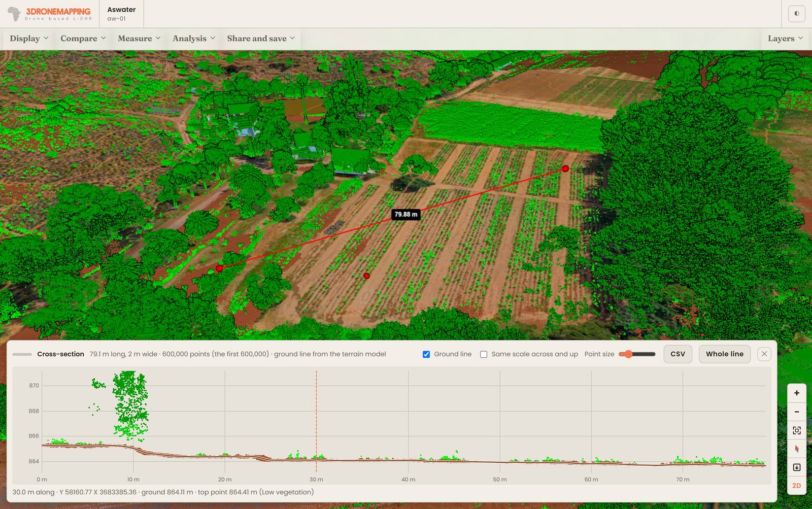Click the grey line swatch beside Cross-section
This screenshot has width=812, height=509.
22,354
